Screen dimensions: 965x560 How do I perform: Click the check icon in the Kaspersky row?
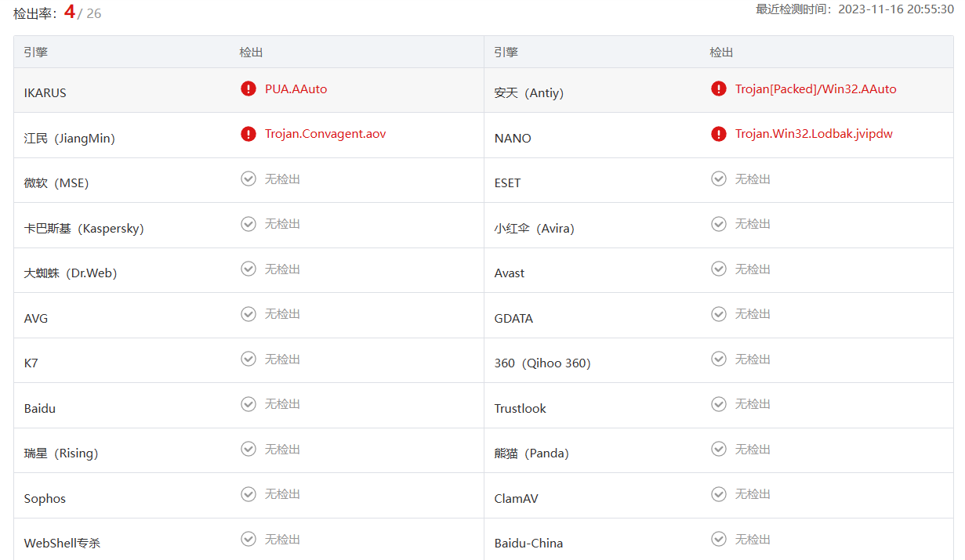(249, 224)
